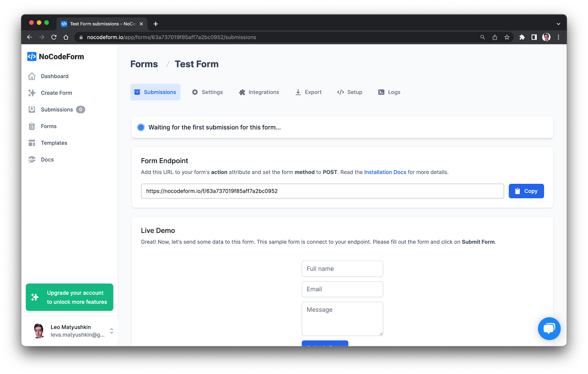Screen dimensions: 588x374
Task: Copy the form endpoint URL
Action: pyautogui.click(x=526, y=191)
